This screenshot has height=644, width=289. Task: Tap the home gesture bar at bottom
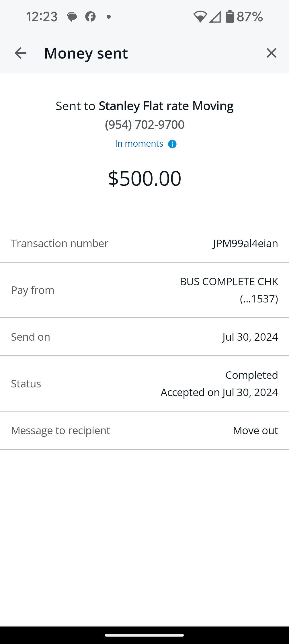coord(144,635)
